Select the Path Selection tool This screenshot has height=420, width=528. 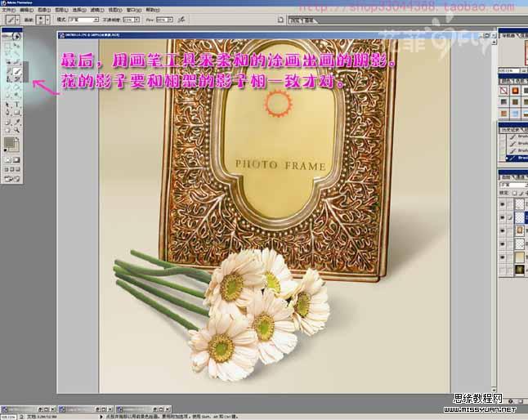coord(8,105)
